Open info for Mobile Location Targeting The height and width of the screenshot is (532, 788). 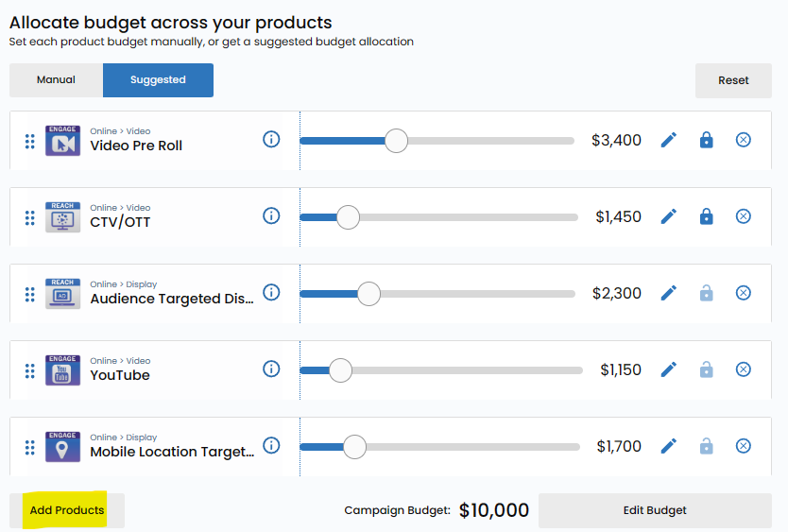tap(271, 445)
